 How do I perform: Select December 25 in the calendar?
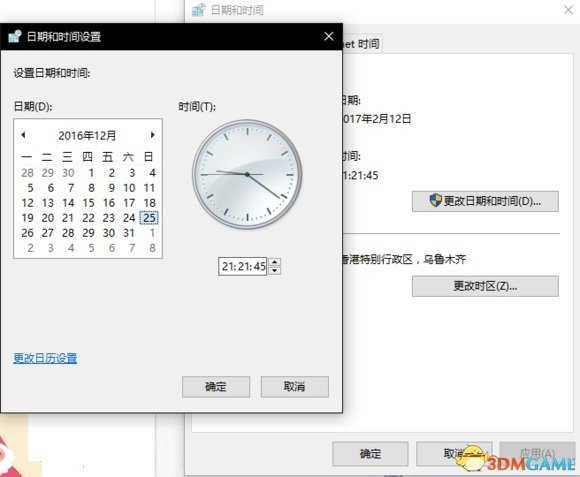point(149,218)
